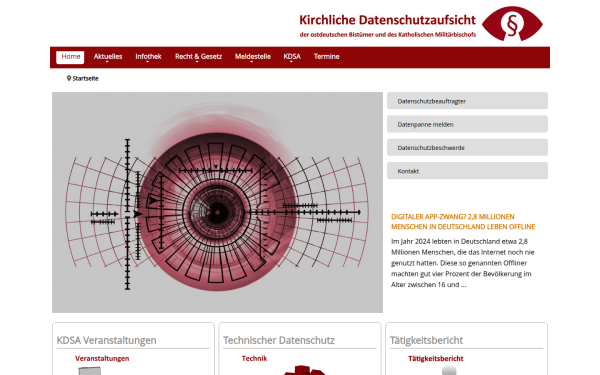The height and width of the screenshot is (375, 600).
Task: Click the large eye scan banner image
Action: click(x=217, y=202)
